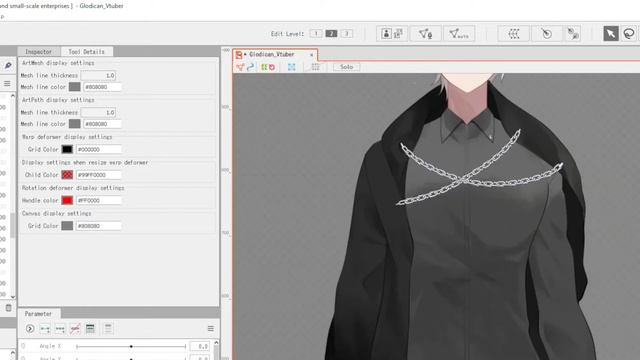The height and width of the screenshot is (360, 640).
Task: Open the Child Color checkered red swatch
Action: click(x=67, y=175)
